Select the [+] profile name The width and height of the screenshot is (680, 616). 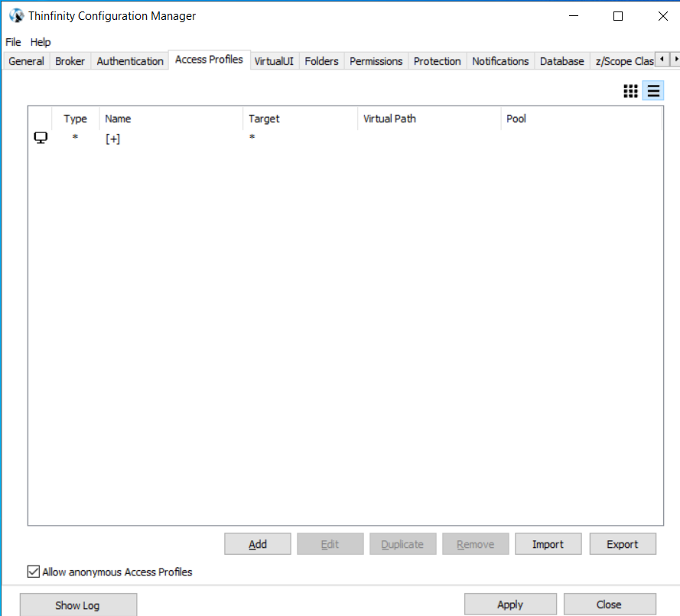(112, 139)
